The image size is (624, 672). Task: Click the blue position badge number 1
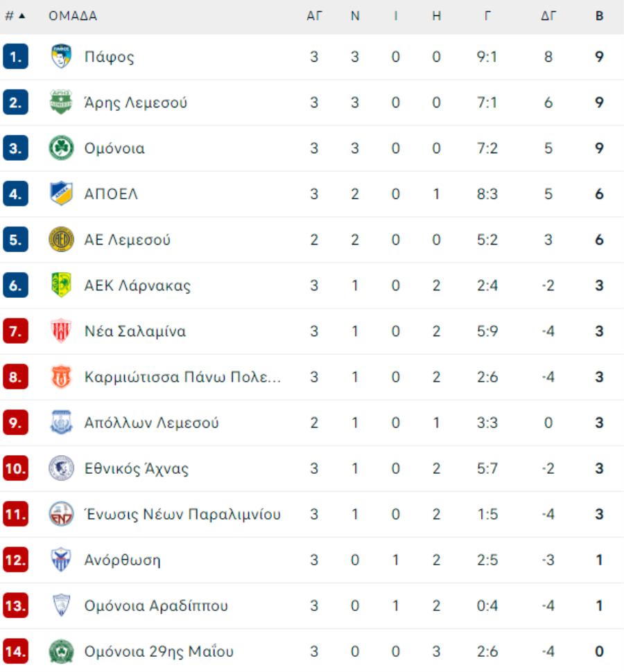15,56
